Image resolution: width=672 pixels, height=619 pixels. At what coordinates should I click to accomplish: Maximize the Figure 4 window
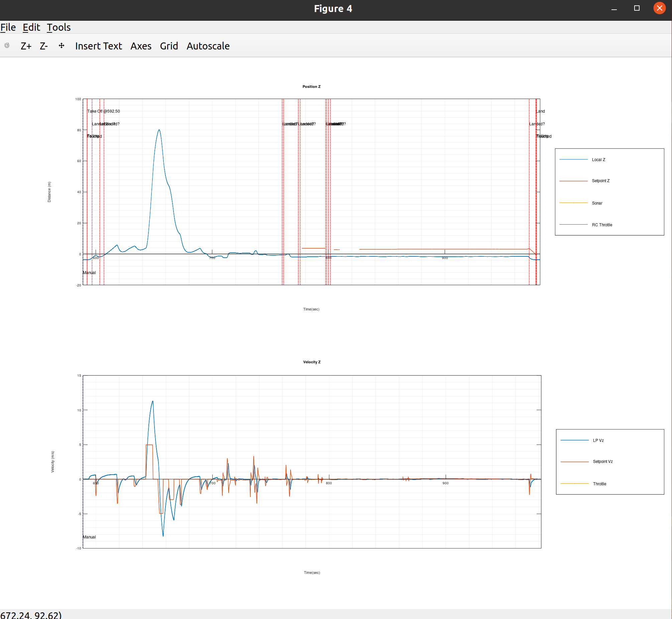[637, 8]
